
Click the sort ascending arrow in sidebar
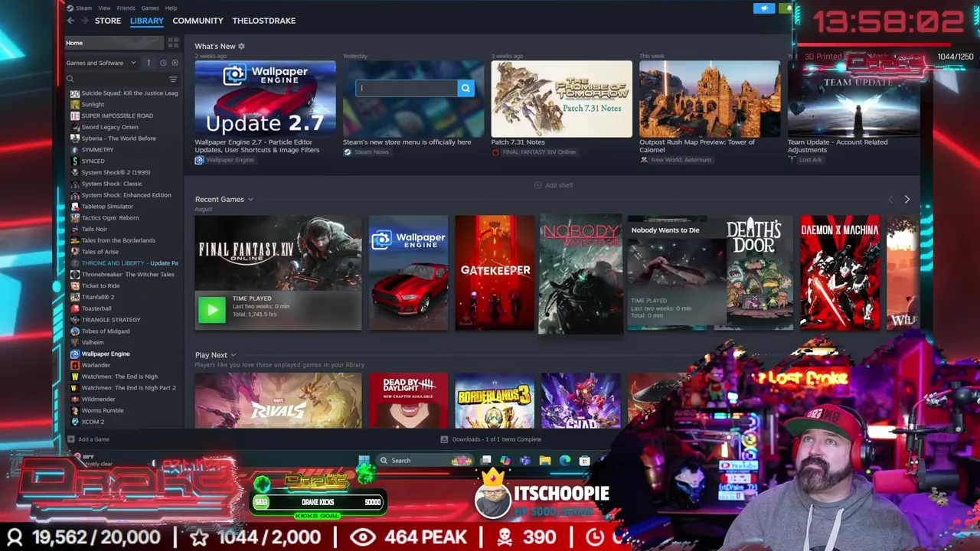[149, 63]
